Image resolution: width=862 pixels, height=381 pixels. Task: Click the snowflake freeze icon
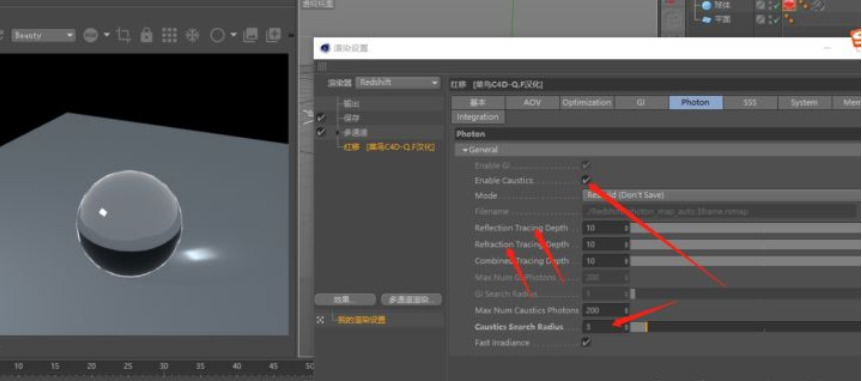192,36
